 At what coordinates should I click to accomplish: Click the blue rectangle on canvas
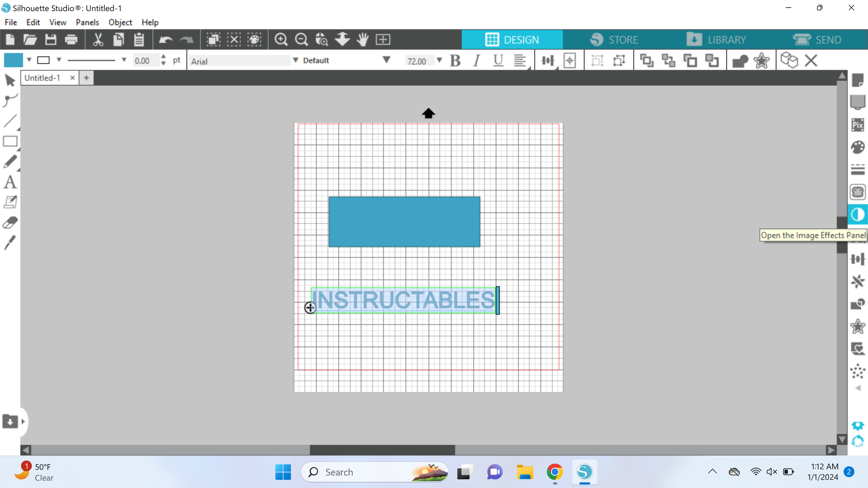point(404,222)
